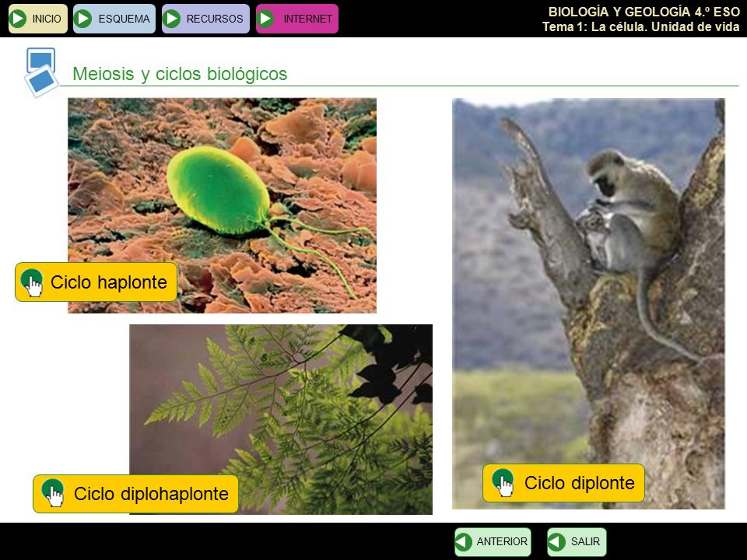Click the green play arrow on RECURSOS
747x560 pixels.
[171, 19]
